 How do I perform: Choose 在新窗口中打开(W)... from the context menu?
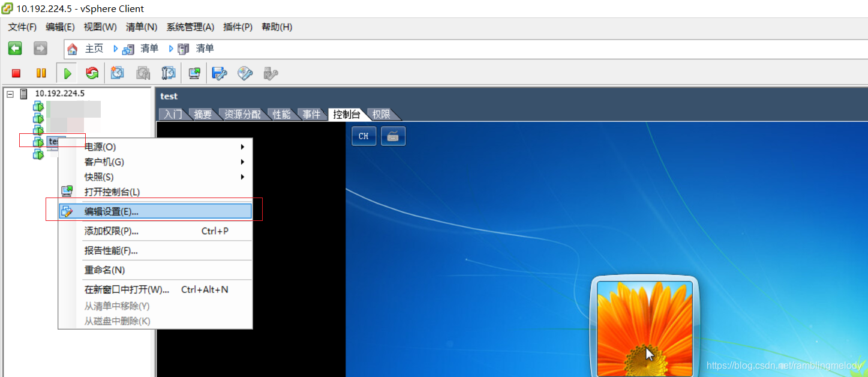155,290
